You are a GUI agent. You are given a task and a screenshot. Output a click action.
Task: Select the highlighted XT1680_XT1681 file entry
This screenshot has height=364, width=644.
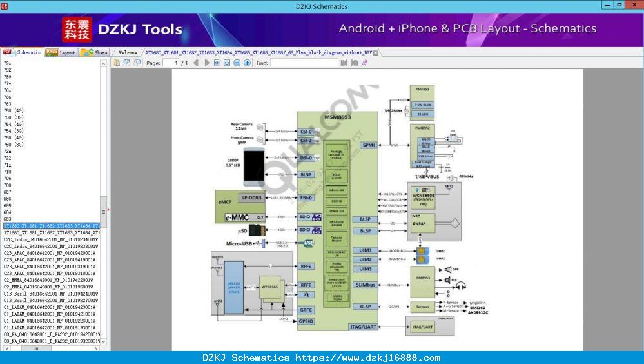(52, 226)
